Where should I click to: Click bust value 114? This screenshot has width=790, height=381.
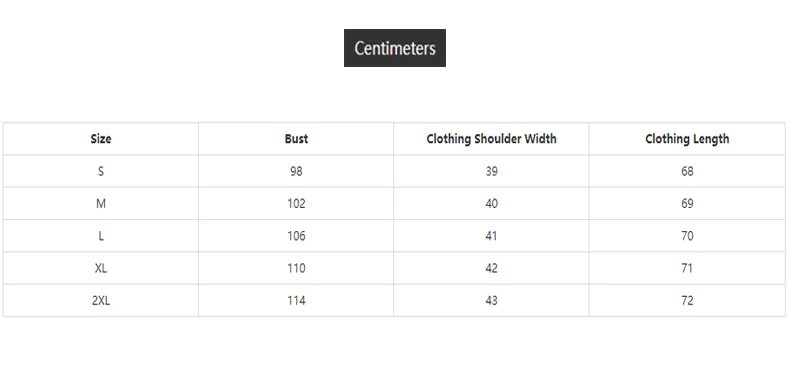[x=296, y=300]
